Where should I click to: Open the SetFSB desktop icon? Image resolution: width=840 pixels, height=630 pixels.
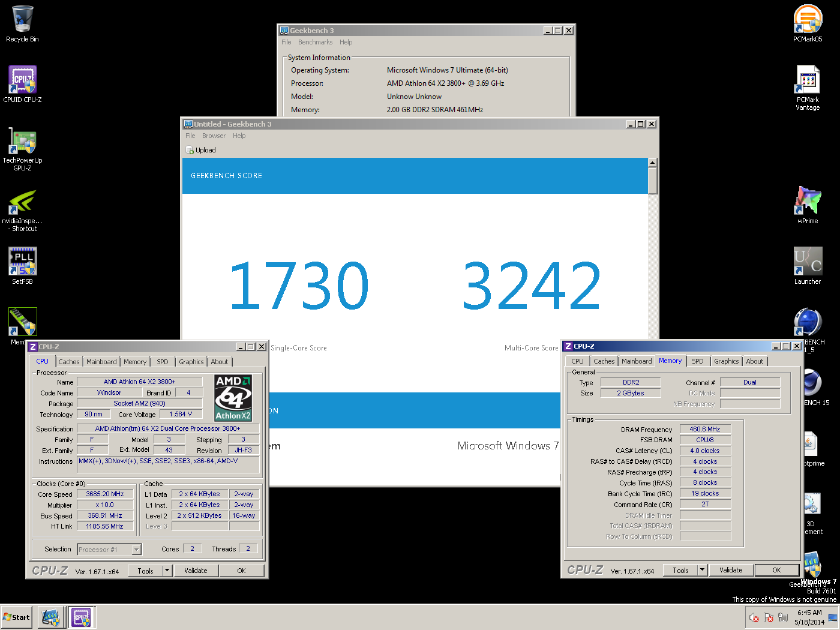coord(22,266)
